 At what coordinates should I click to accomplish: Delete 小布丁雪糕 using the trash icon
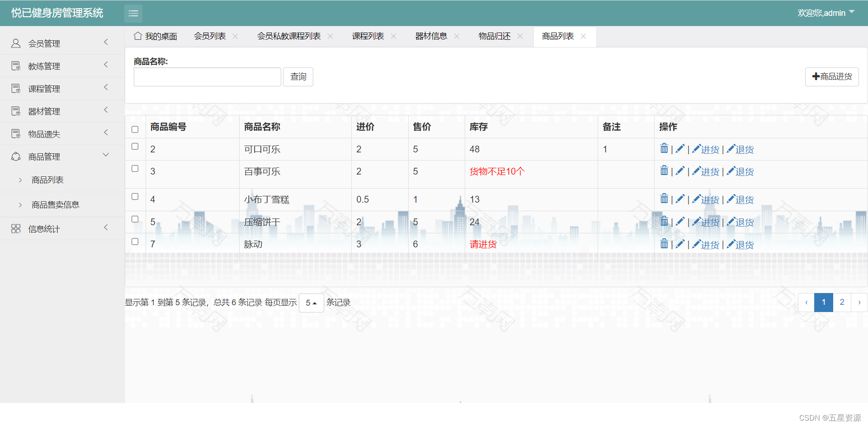click(x=664, y=199)
